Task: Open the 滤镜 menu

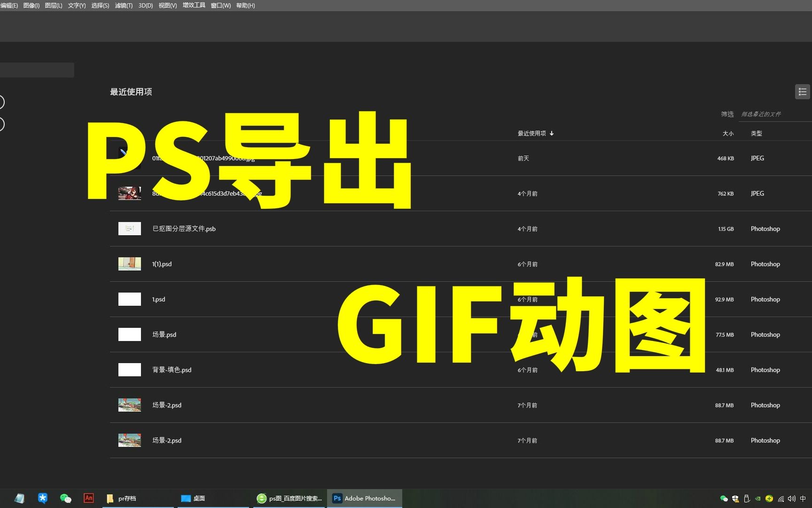Action: (x=123, y=5)
